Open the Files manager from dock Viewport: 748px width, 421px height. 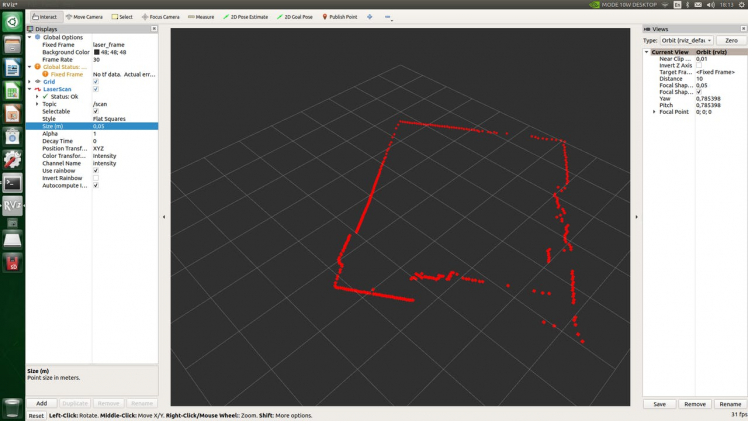coord(12,45)
